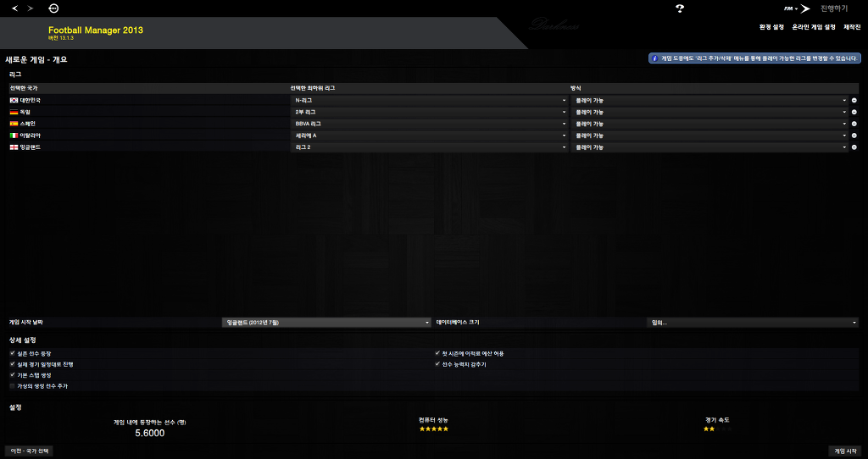Select the 독일 country name
Image resolution: width=868 pixels, height=459 pixels.
(25, 113)
